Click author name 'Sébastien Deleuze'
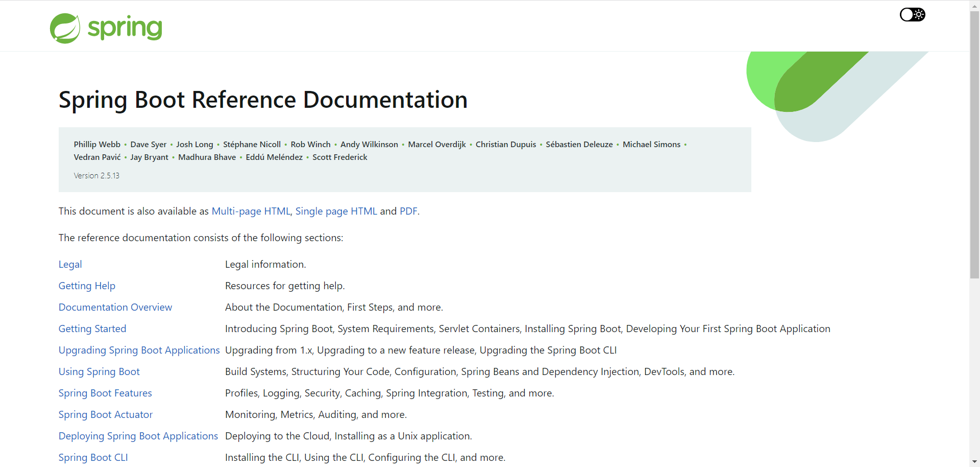 click(x=579, y=144)
